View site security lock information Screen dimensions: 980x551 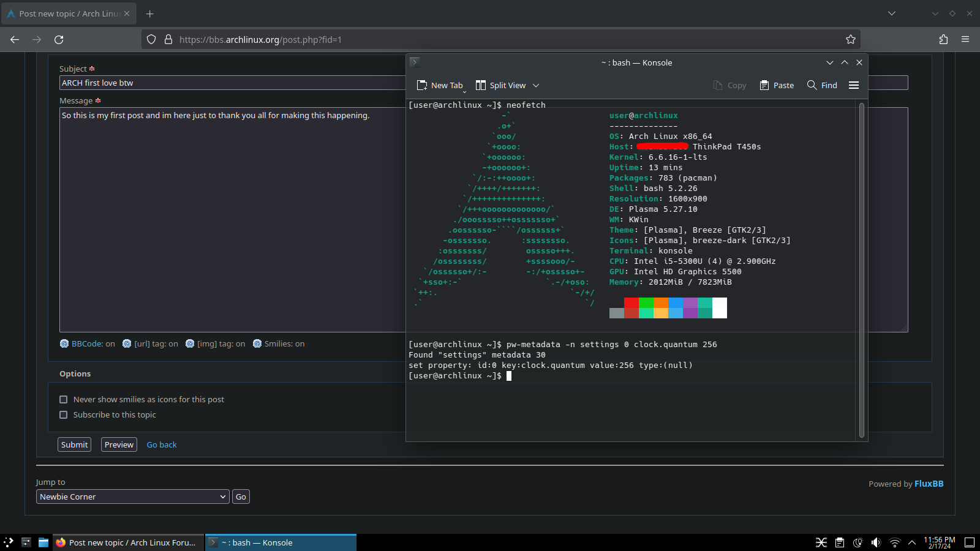click(x=168, y=40)
